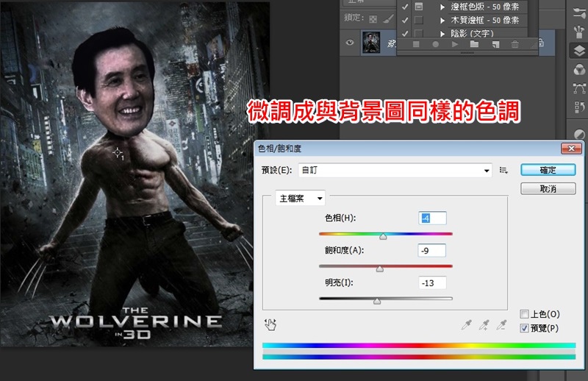Image resolution: width=588 pixels, height=381 pixels.
Task: Expand 陰影 (文字) action
Action: (442, 34)
